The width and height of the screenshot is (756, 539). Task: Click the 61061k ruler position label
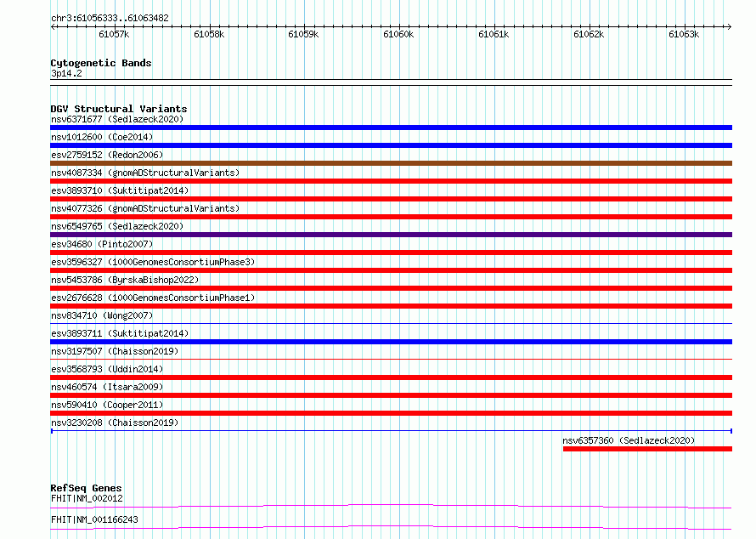[x=494, y=34]
